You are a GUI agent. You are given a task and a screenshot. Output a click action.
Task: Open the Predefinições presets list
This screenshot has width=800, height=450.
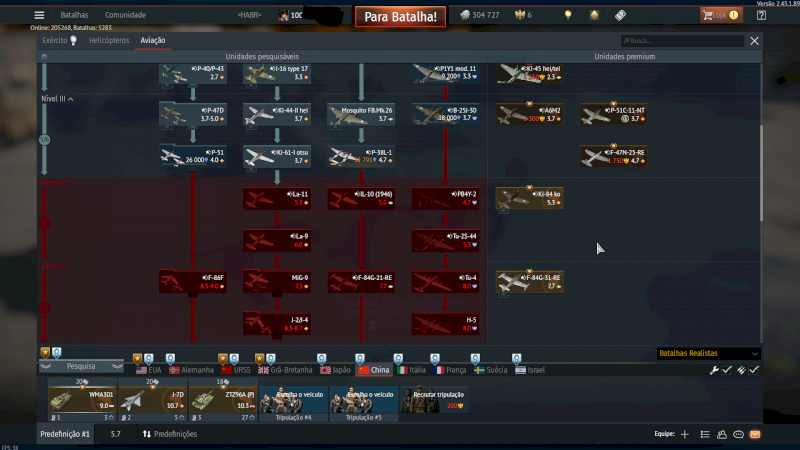click(170, 434)
